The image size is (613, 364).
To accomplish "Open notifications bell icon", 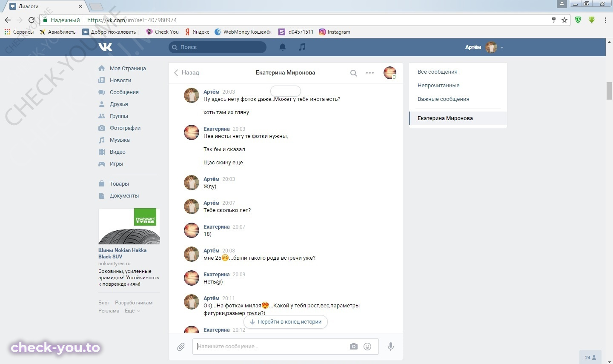I will 283,47.
